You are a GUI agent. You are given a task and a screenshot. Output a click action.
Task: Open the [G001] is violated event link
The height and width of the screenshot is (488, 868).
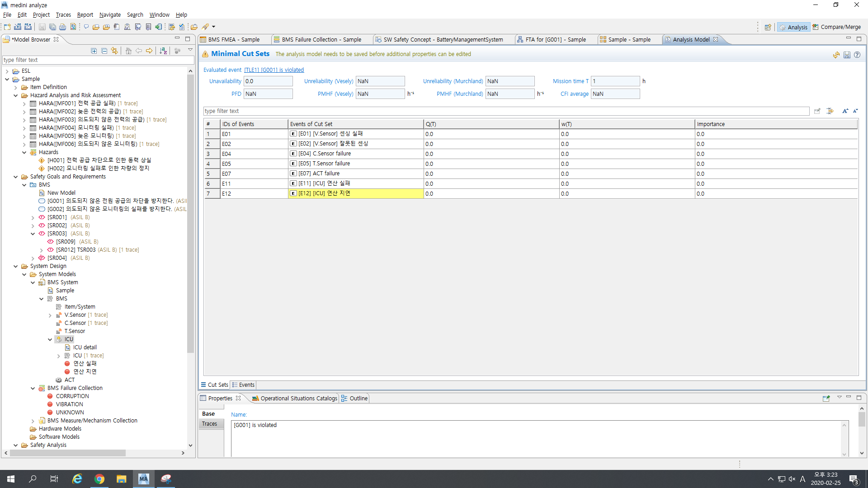coord(274,70)
